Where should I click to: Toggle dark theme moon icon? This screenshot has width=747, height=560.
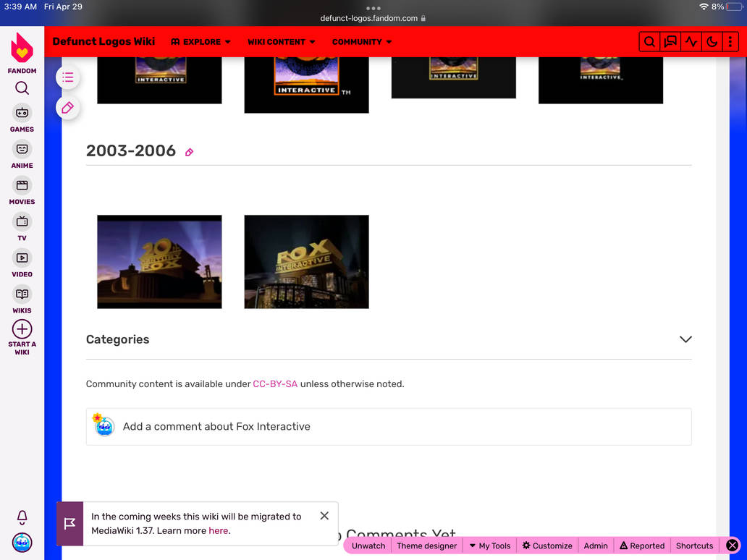coord(712,42)
